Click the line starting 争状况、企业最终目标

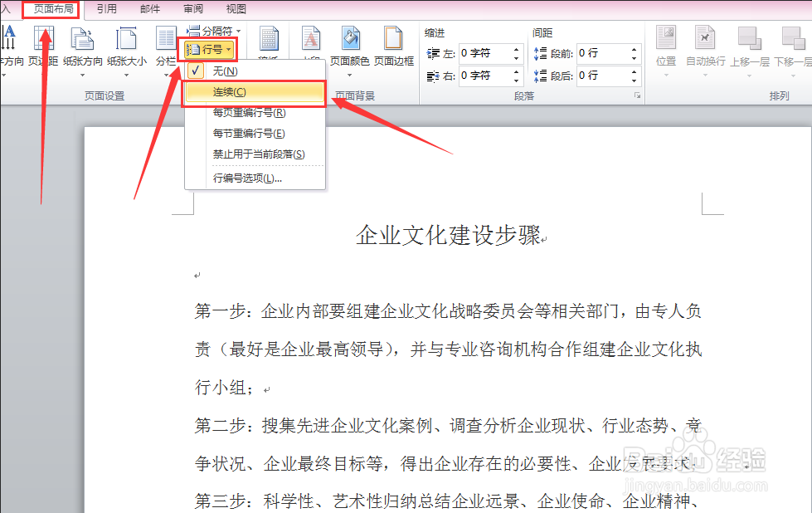(448, 463)
